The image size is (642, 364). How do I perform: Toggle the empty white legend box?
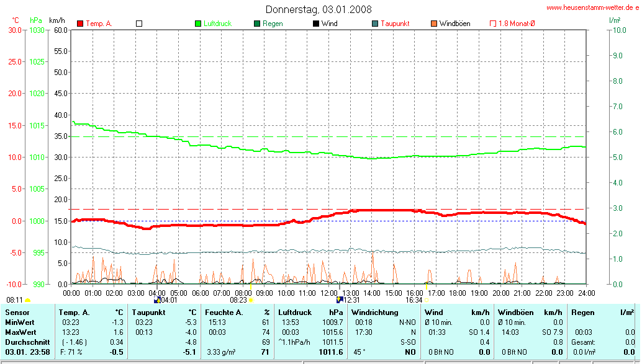tap(139, 24)
